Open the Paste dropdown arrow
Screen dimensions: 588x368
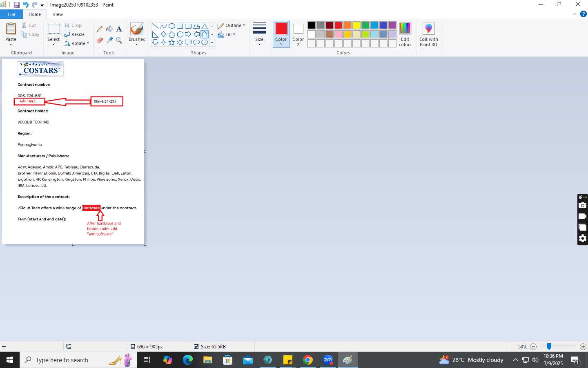click(11, 44)
